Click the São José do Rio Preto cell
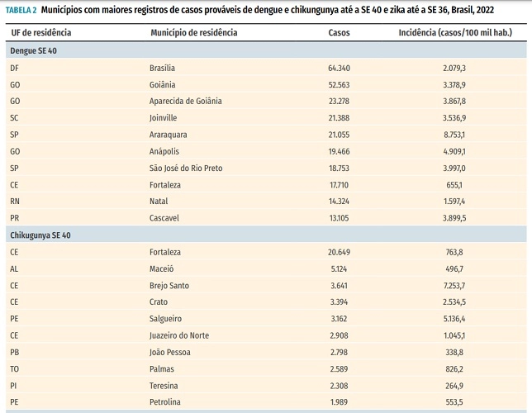Image resolution: width=532 pixels, height=413 pixels. (x=186, y=168)
